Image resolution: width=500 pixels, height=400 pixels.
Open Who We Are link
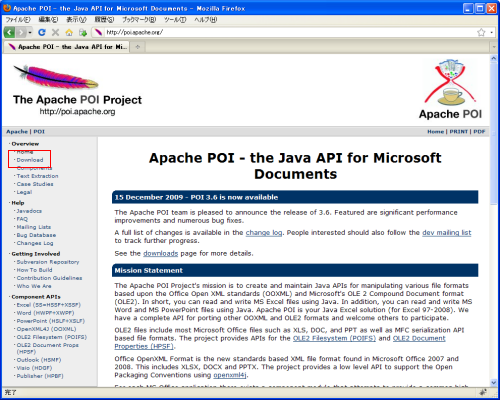pos(34,286)
